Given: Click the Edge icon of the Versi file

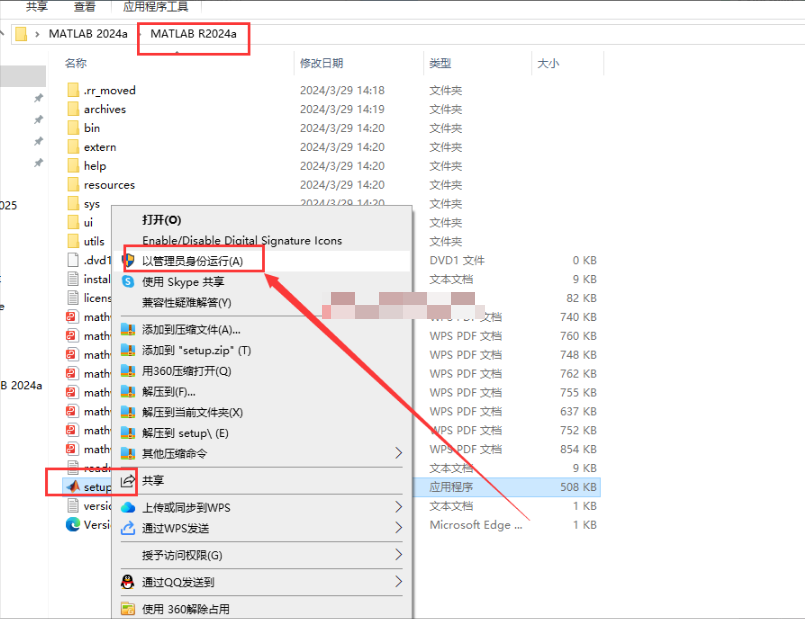Looking at the screenshot, I should click(73, 524).
